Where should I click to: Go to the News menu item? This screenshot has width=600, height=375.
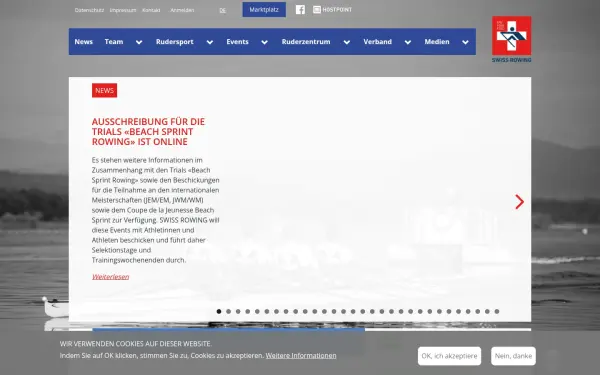tap(83, 42)
